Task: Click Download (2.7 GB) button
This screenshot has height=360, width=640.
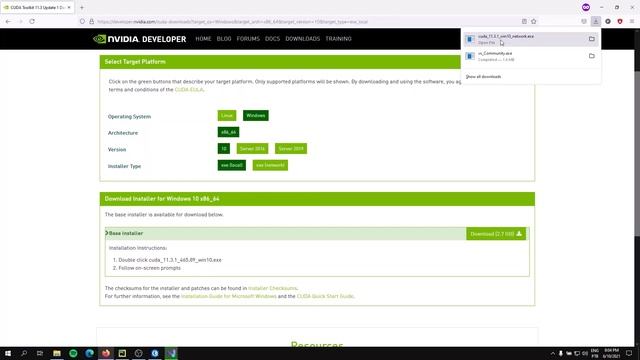Action: click(496, 234)
